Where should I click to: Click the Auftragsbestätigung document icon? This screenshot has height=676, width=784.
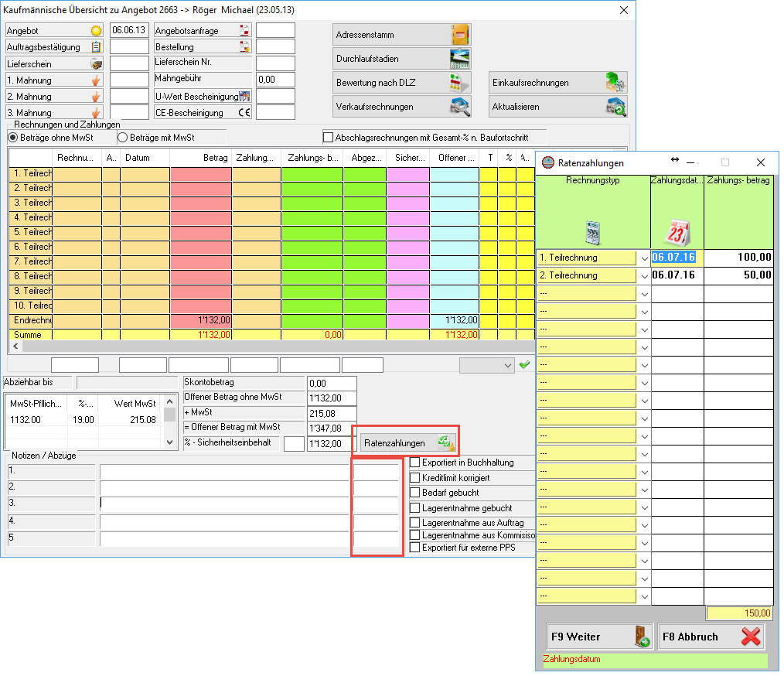tap(96, 47)
